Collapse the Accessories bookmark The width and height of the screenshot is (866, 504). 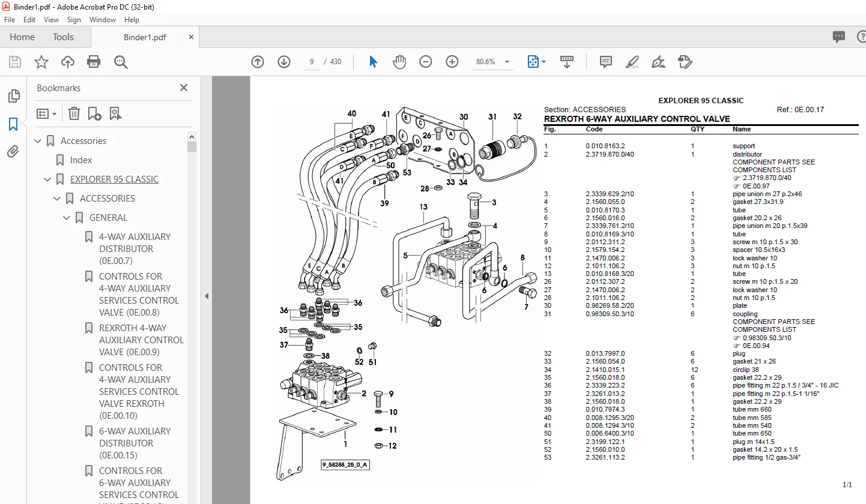click(38, 141)
